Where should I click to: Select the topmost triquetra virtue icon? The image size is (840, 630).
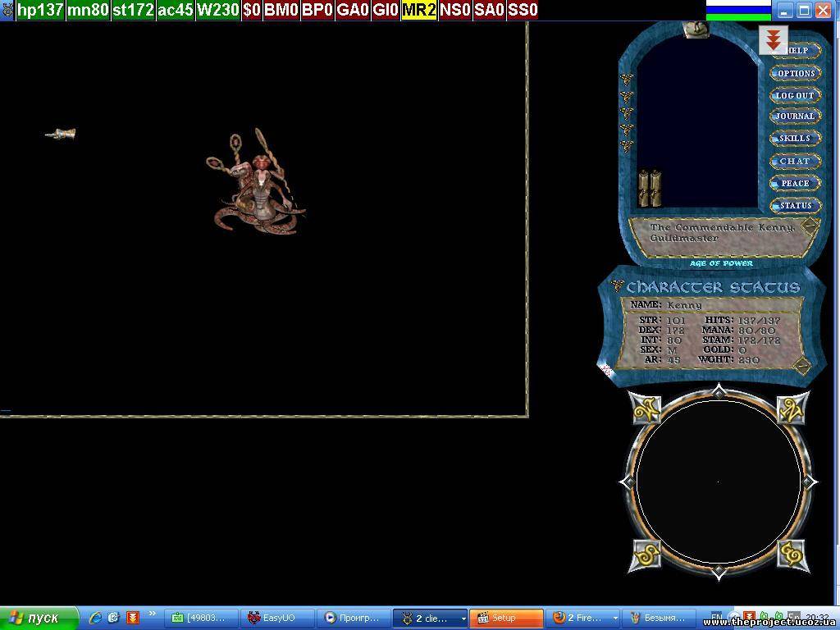coord(626,80)
